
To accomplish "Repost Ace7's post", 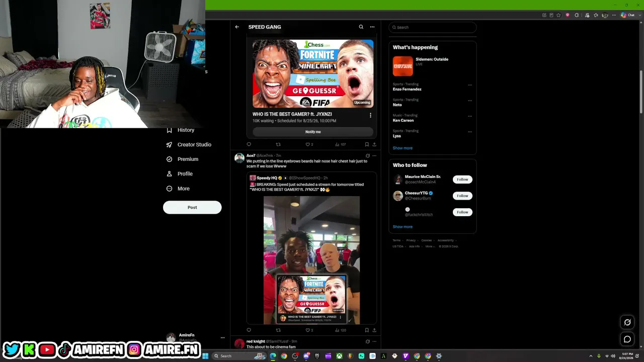I will [x=278, y=330].
